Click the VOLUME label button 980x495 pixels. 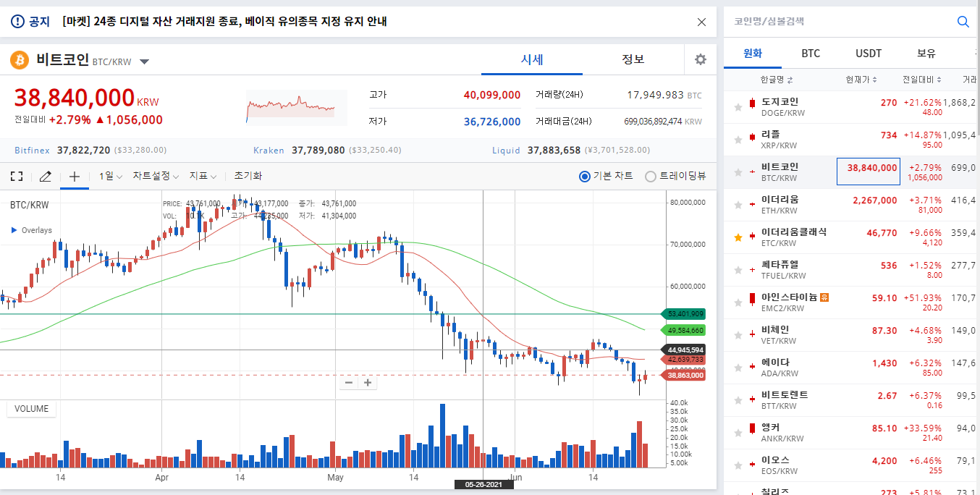pos(32,409)
